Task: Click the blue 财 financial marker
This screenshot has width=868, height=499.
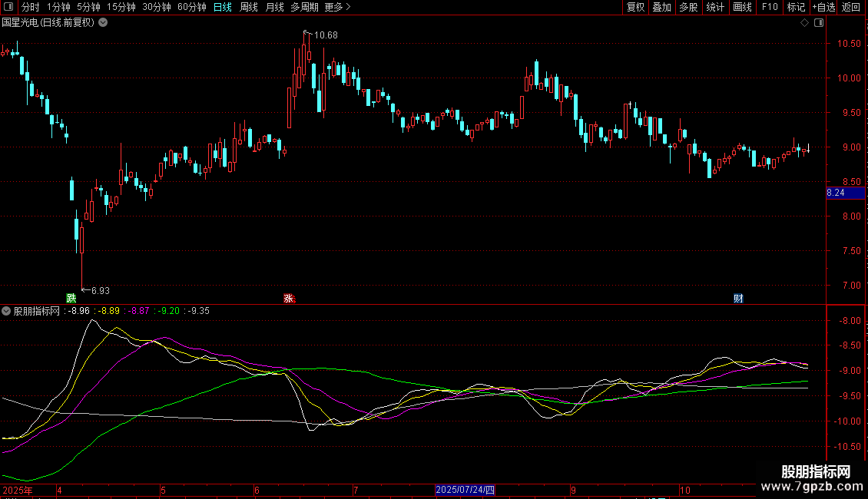Action: click(738, 298)
